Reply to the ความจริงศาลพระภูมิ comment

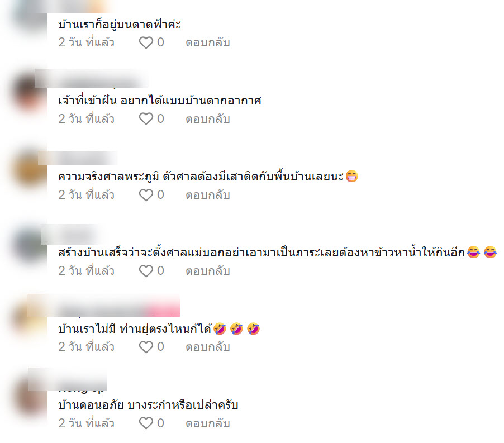208,195
